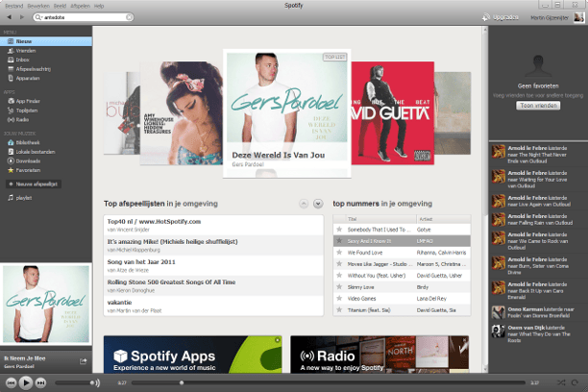588x392 pixels.
Task: Open the Bewerken menu
Action: click(x=38, y=6)
